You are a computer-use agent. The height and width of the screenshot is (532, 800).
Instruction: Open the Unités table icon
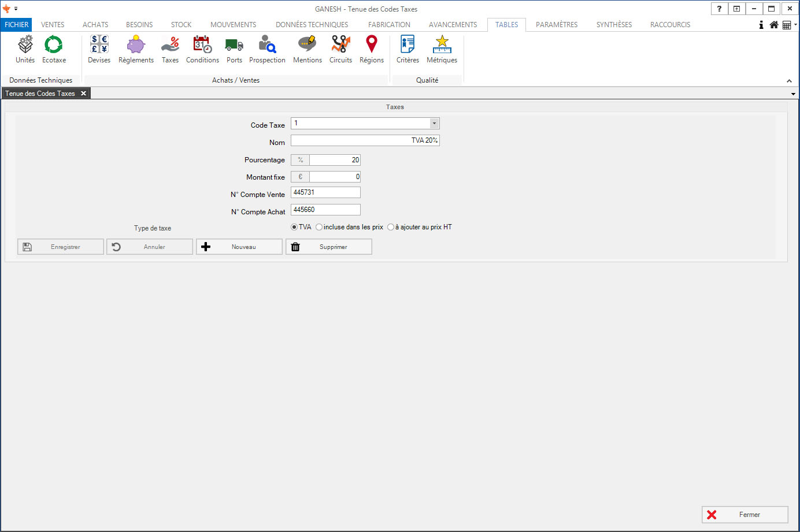pos(25,45)
